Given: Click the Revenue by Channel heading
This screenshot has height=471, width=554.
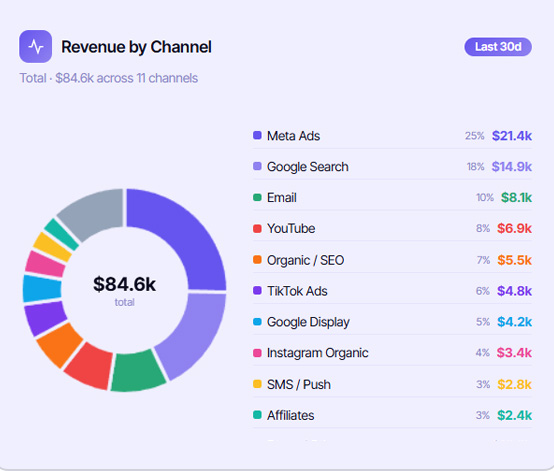Looking at the screenshot, I should click(136, 47).
